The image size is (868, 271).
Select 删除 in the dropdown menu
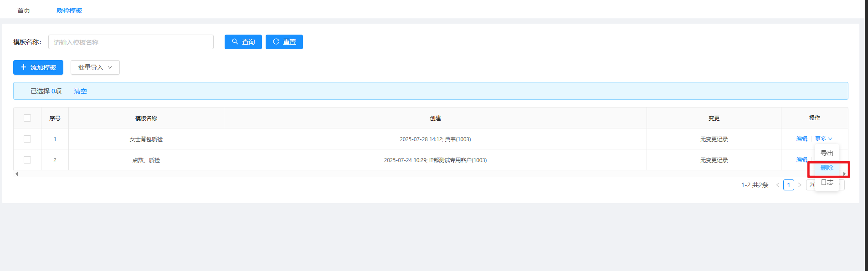tap(827, 168)
